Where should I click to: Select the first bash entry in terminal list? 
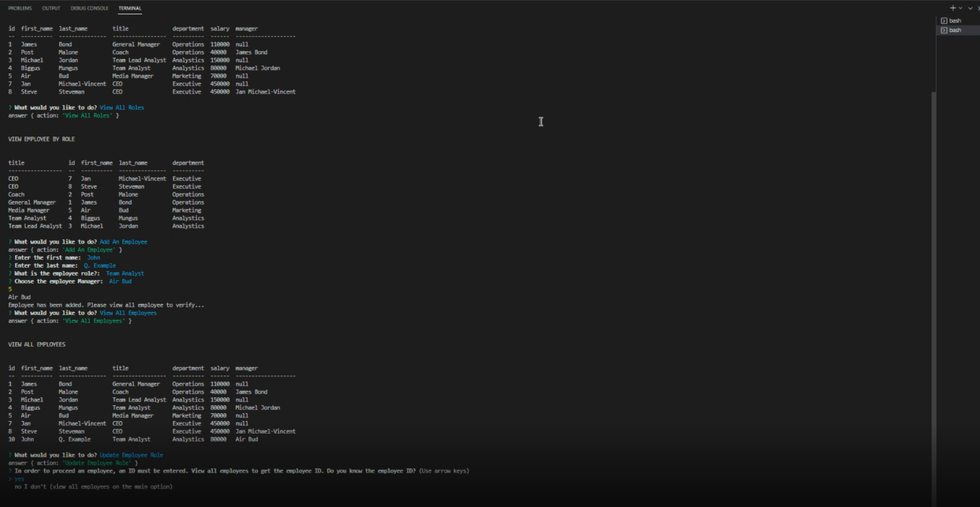click(x=956, y=20)
